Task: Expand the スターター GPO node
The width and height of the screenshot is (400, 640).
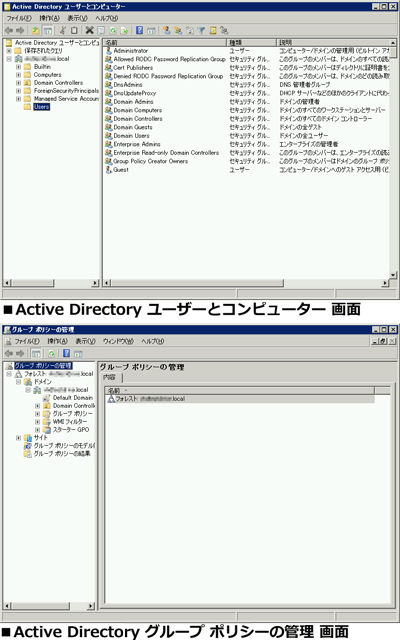Action: [37, 430]
